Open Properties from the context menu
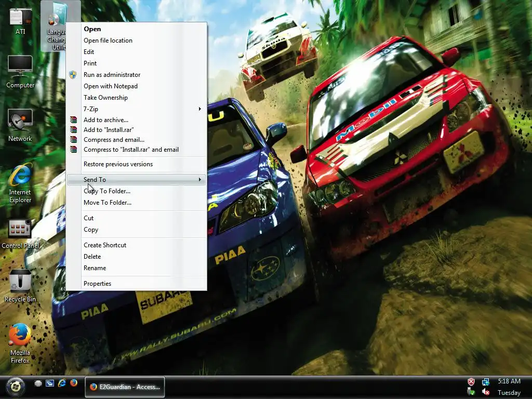This screenshot has width=532, height=399. pyautogui.click(x=137, y=284)
